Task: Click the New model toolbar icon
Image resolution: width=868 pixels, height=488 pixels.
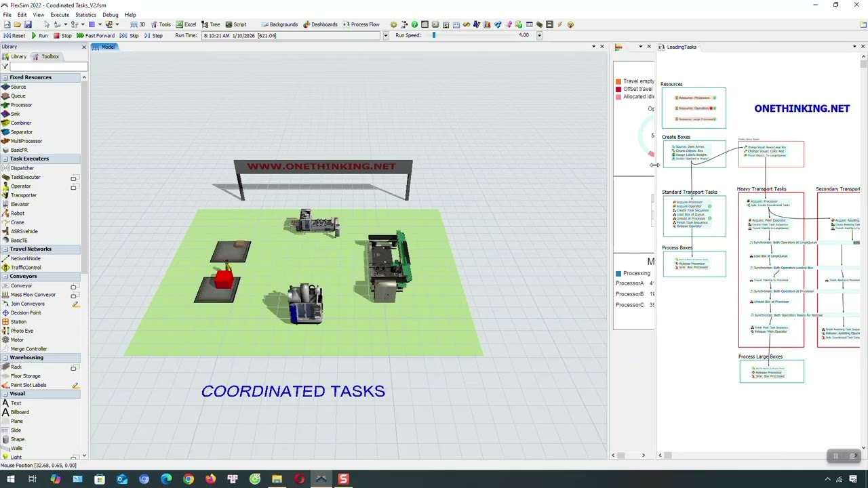Action: tap(7, 24)
